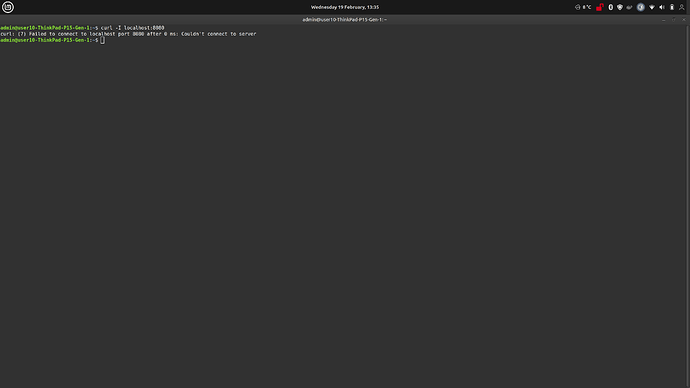The width and height of the screenshot is (690, 388).
Task: Click the terminal cursor at the current prompt
Action: [103, 40]
